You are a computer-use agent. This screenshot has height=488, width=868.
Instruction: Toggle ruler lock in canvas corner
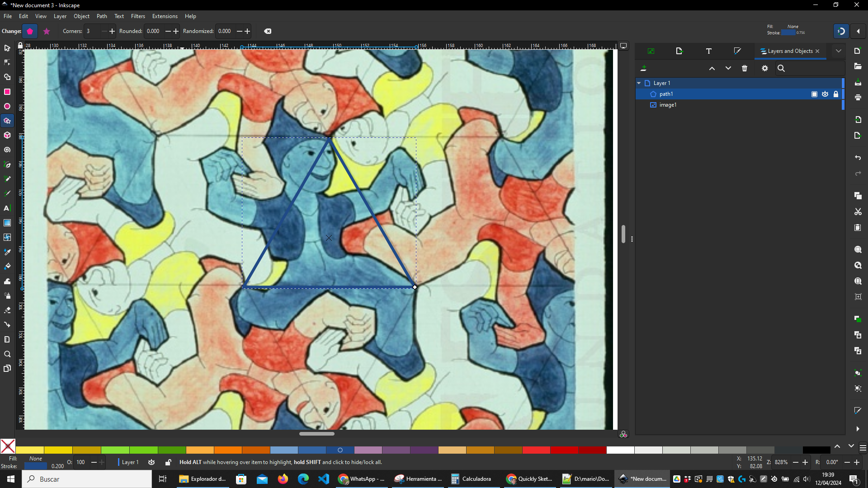pyautogui.click(x=20, y=45)
